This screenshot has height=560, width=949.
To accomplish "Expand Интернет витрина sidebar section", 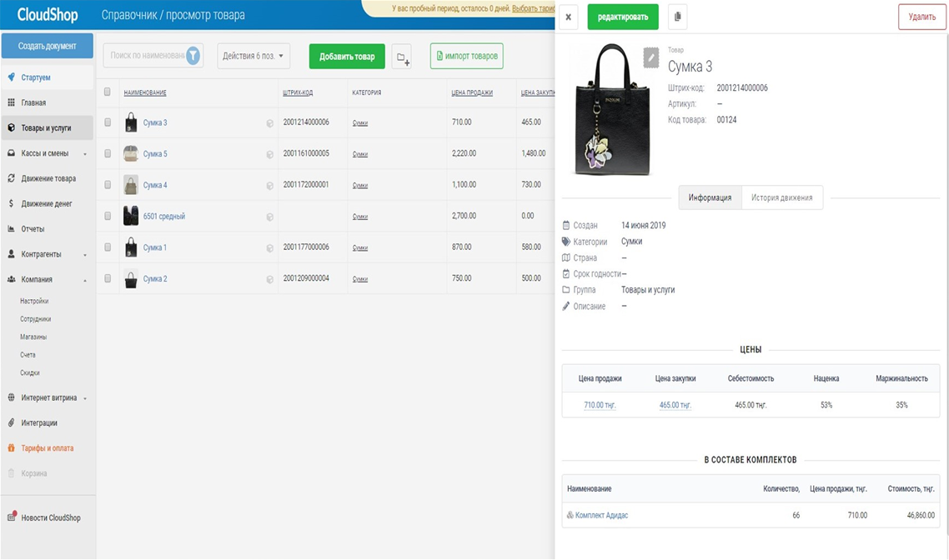I will (48, 398).
